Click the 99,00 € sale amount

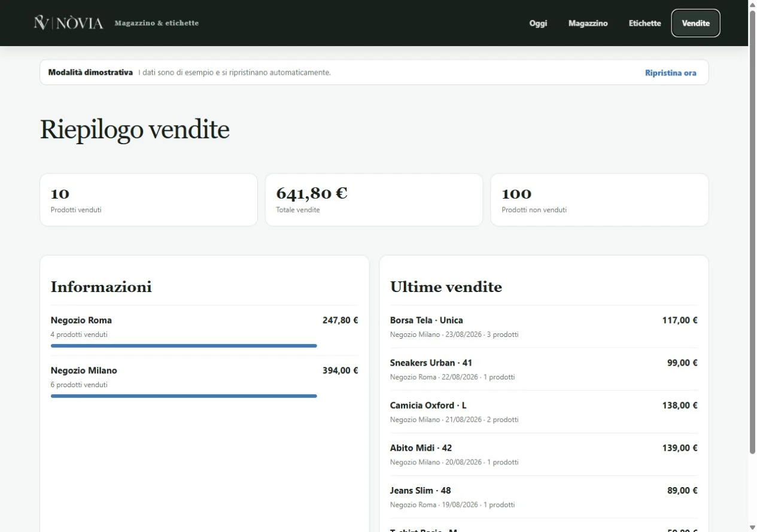point(682,363)
